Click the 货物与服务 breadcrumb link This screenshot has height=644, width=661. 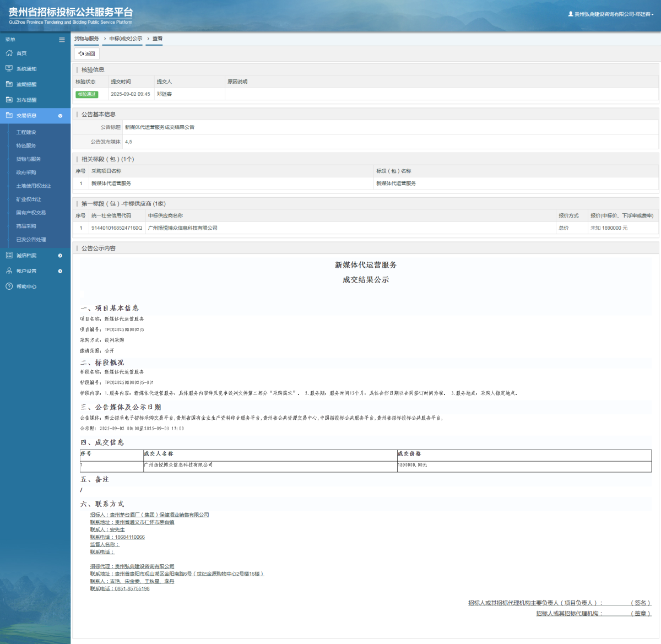(x=86, y=39)
